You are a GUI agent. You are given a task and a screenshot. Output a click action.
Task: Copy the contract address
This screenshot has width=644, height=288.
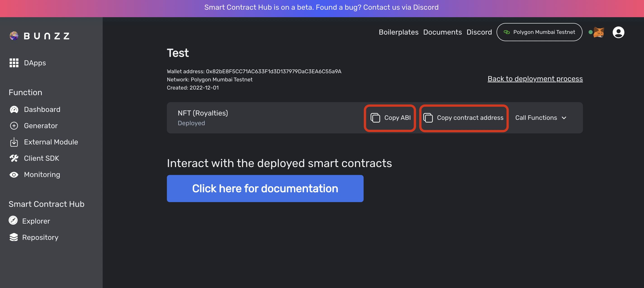pos(464,118)
